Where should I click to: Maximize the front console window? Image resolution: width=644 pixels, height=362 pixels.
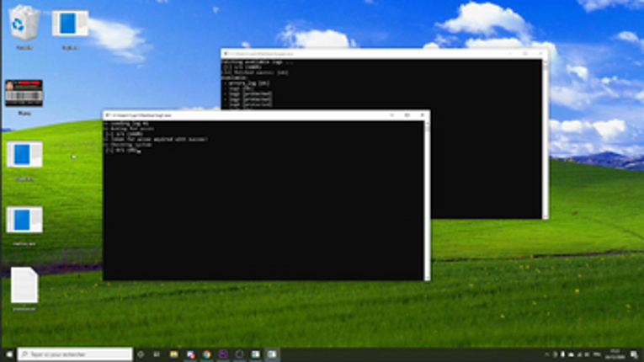[407, 115]
